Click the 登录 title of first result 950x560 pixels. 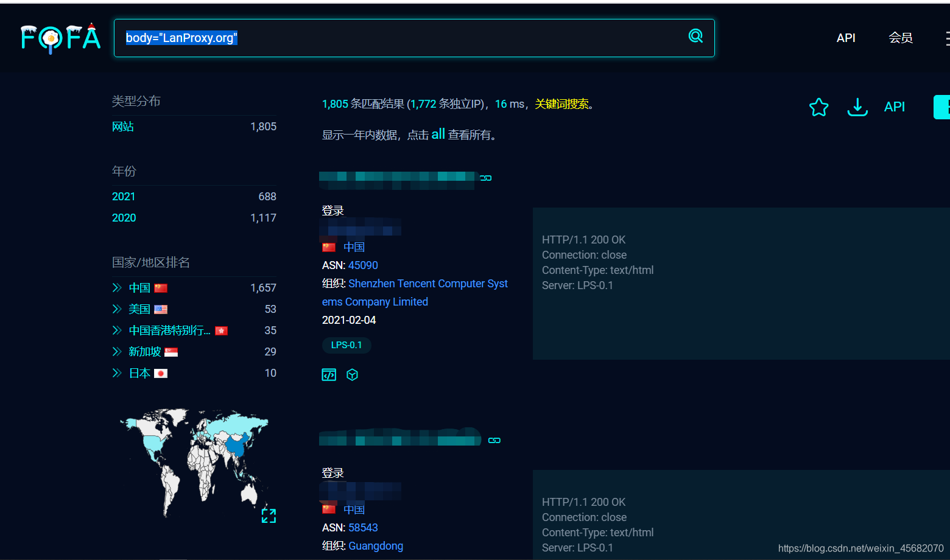[333, 211]
